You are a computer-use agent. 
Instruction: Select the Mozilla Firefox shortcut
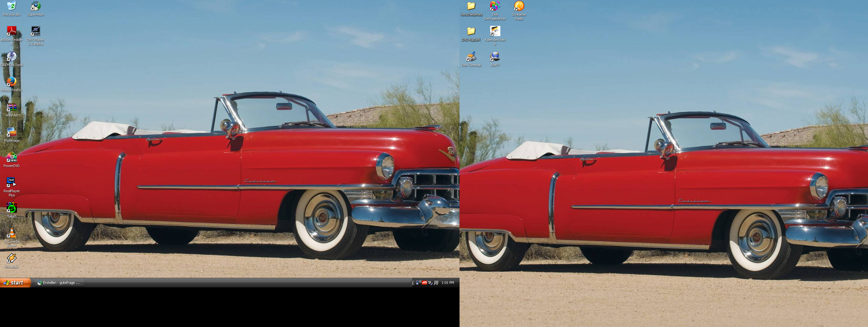point(12,84)
